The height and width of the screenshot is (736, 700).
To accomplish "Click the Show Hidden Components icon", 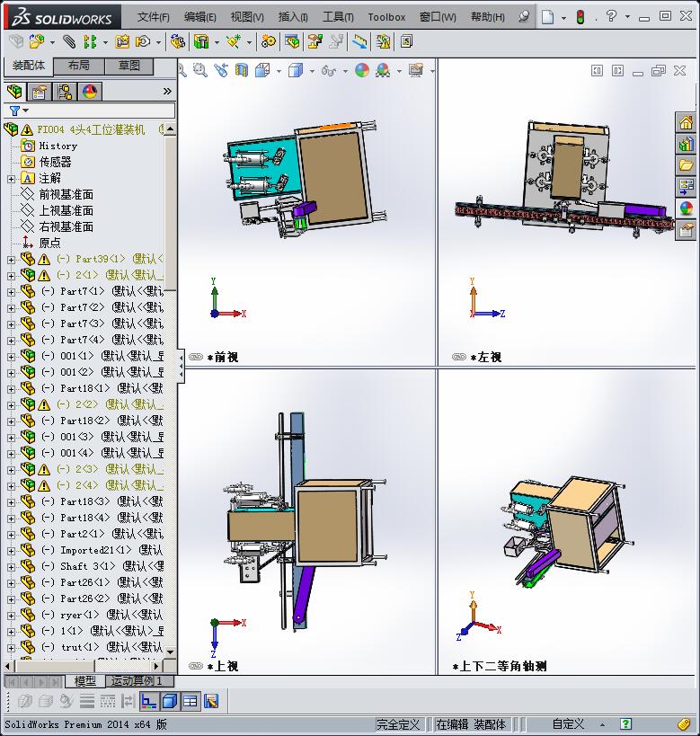I will pos(177,41).
